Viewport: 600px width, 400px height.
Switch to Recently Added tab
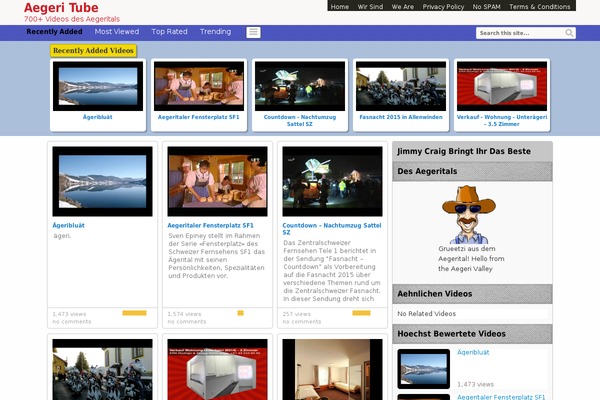pyautogui.click(x=54, y=32)
